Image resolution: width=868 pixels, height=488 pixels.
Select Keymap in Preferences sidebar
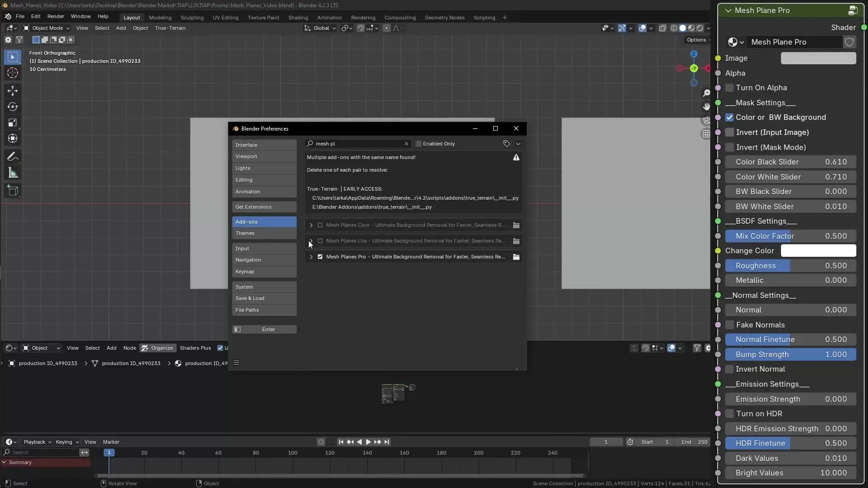(x=264, y=272)
